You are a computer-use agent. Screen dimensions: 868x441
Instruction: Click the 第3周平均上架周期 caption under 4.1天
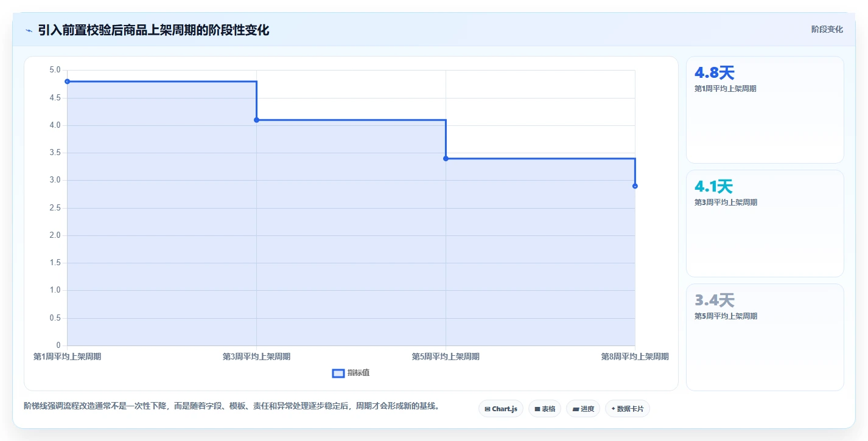coord(726,202)
